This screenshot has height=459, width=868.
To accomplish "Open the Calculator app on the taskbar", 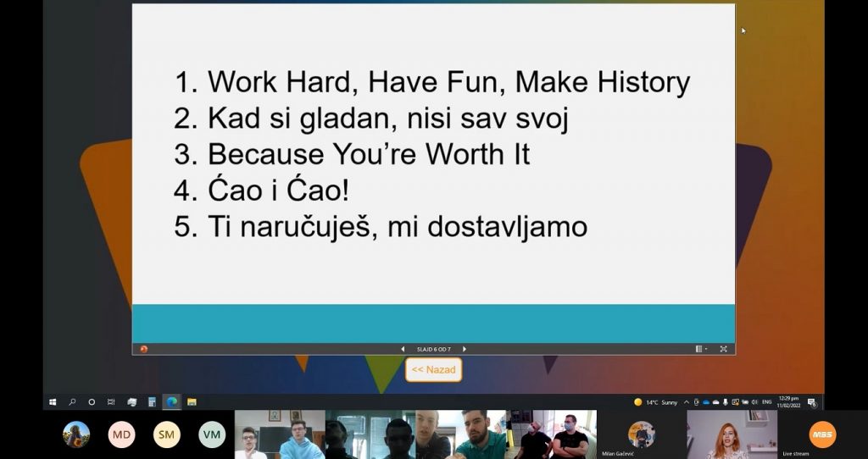I will pos(153,402).
